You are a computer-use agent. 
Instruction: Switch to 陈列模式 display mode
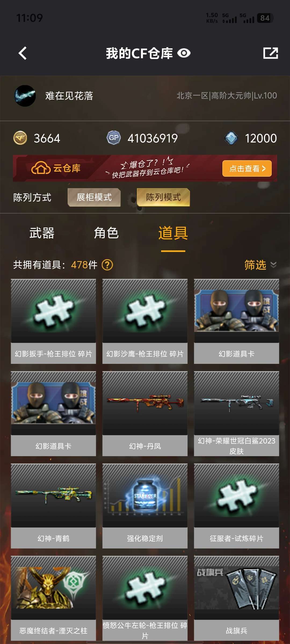[x=163, y=197]
